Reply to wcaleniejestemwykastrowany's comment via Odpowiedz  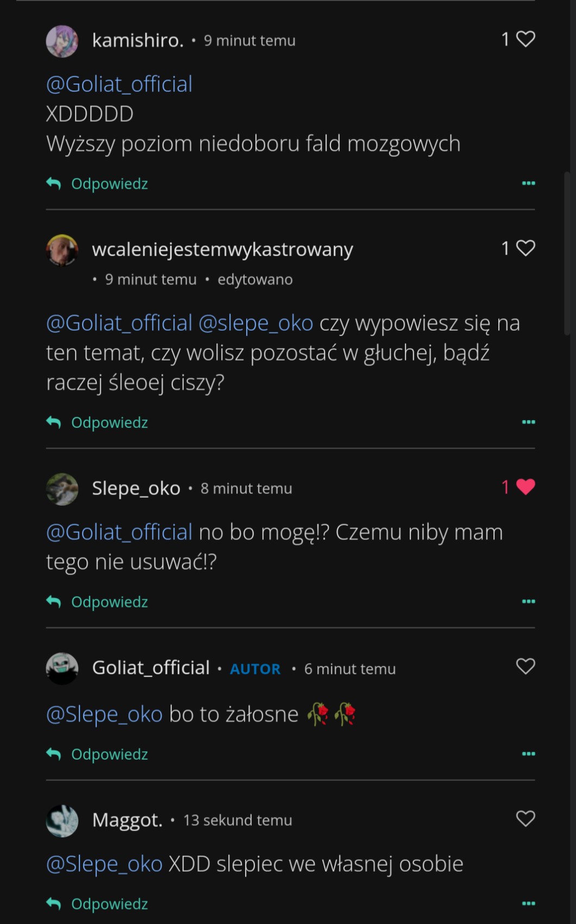point(109,423)
